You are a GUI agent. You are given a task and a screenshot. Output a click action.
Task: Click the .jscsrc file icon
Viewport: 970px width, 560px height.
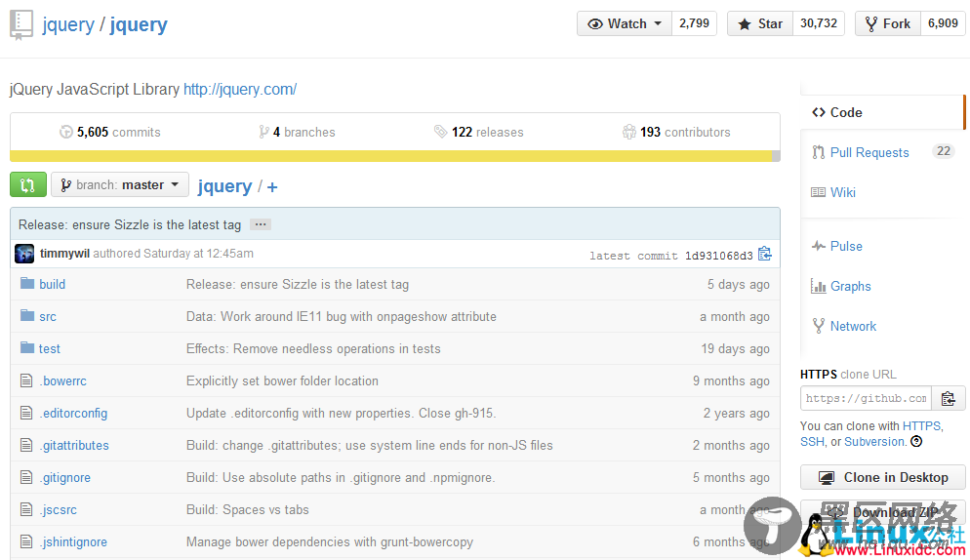pyautogui.click(x=26, y=509)
